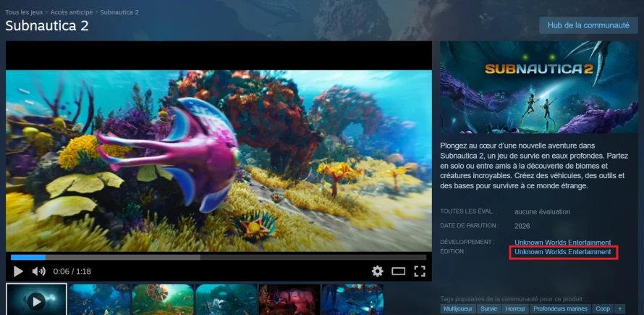Select the sixth thumbnail with blue submarine scene
The width and height of the screenshot is (644, 315).
(352, 299)
